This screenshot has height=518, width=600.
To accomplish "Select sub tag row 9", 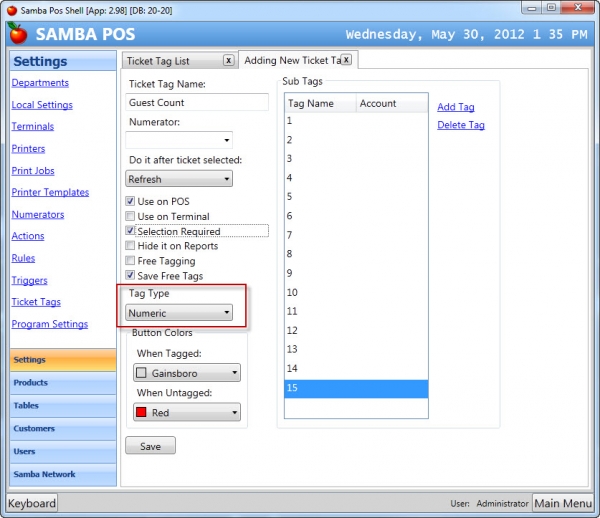I will coord(356,273).
